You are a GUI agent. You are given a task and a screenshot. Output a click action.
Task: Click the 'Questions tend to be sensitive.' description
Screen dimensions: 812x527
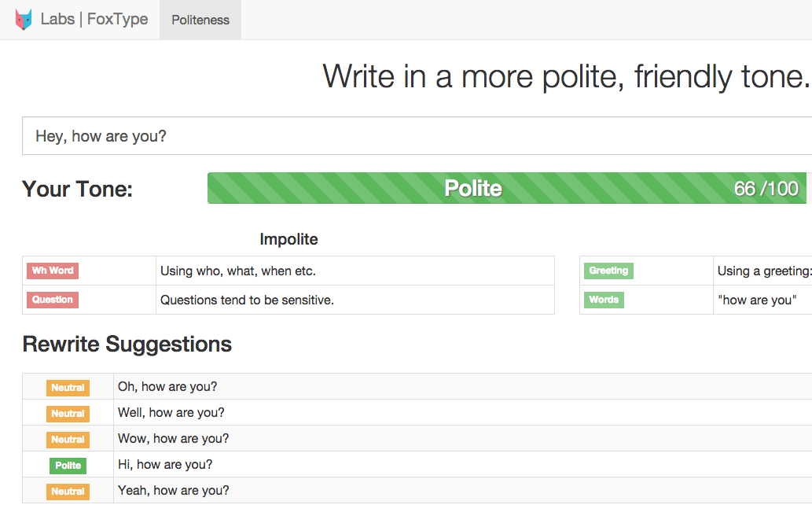247,300
